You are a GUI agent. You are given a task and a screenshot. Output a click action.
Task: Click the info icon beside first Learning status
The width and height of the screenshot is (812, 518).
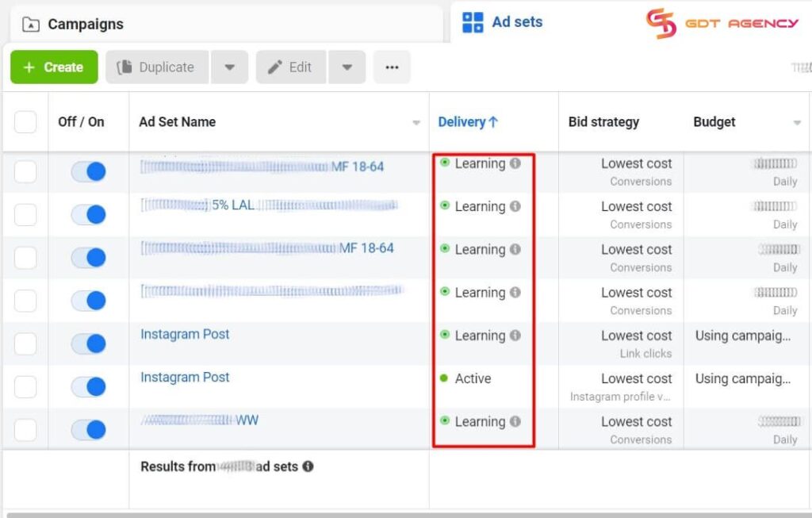[514, 163]
